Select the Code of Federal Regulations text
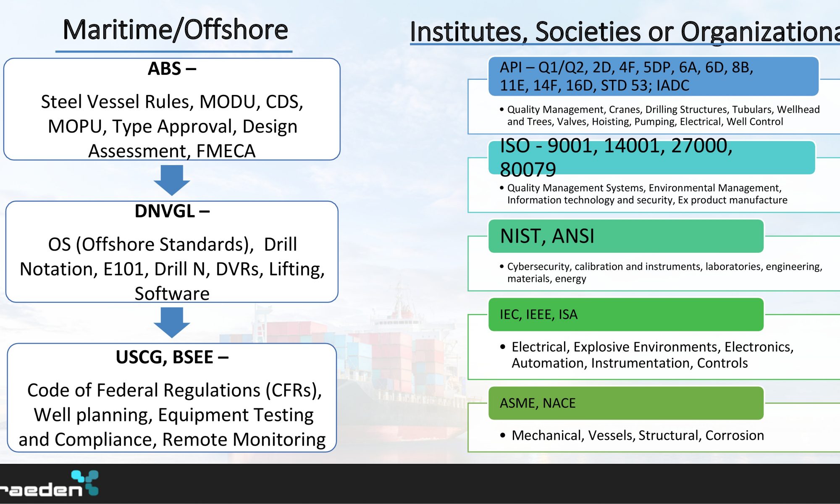The width and height of the screenshot is (840, 504). 172,415
